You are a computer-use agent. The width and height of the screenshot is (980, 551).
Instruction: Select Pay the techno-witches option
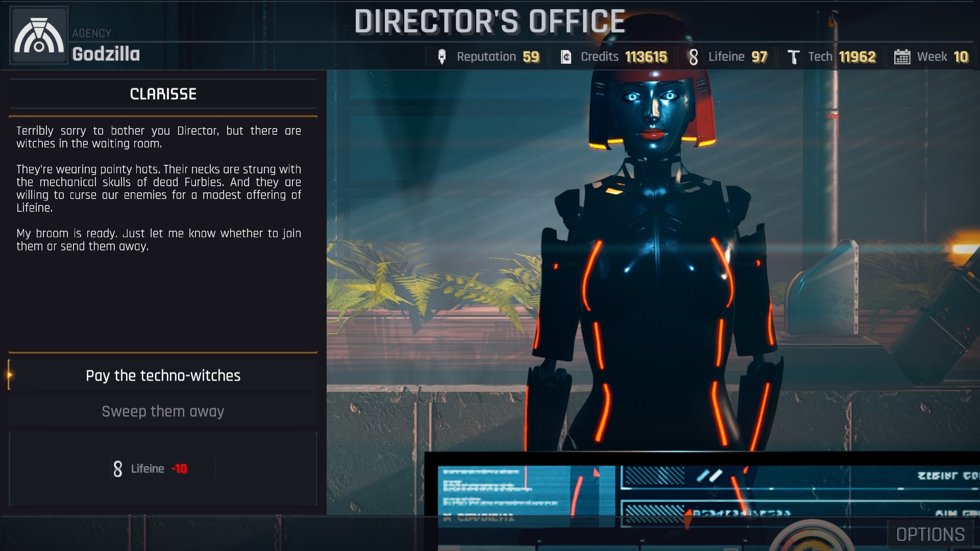163,375
